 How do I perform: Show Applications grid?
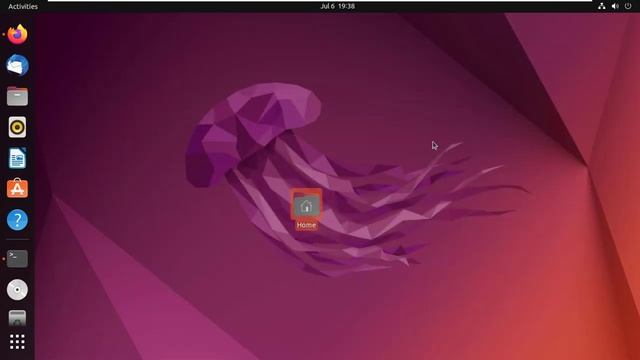(x=17, y=342)
